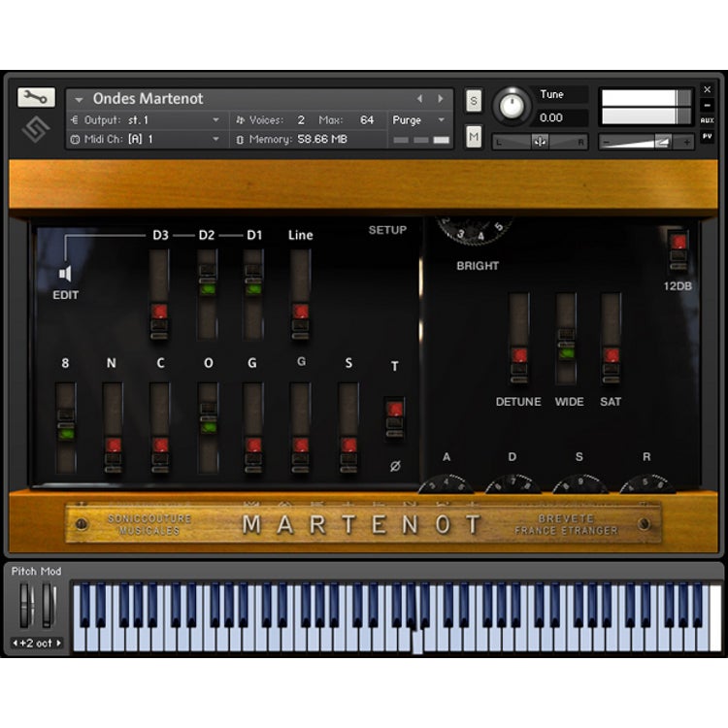Viewport: 728px width, 728px height.
Task: Click the speaker icon above EDIT
Action: click(x=65, y=274)
